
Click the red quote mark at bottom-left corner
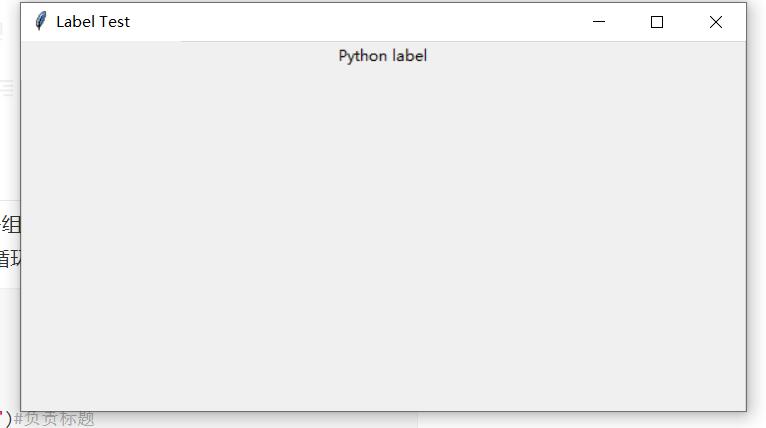1,414
